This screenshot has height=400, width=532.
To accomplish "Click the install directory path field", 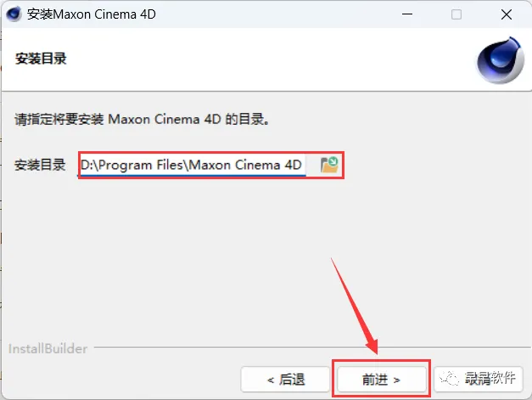I will coord(192,165).
